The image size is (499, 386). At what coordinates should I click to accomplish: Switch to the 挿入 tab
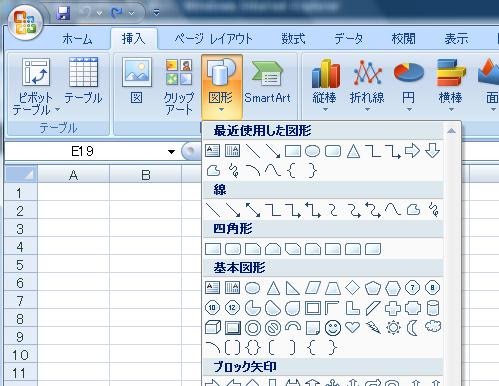coord(134,39)
